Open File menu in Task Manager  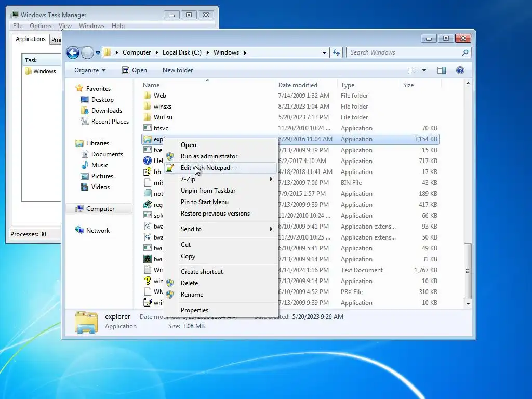pyautogui.click(x=18, y=26)
